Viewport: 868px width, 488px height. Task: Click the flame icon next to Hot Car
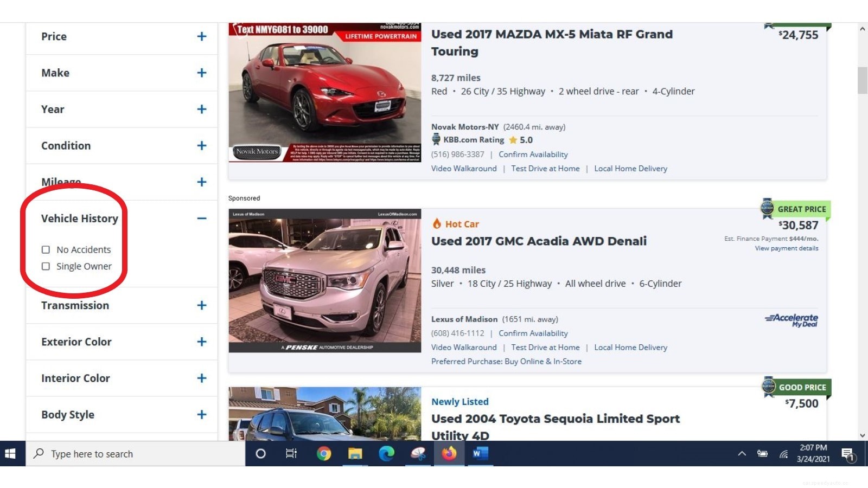[x=437, y=223]
